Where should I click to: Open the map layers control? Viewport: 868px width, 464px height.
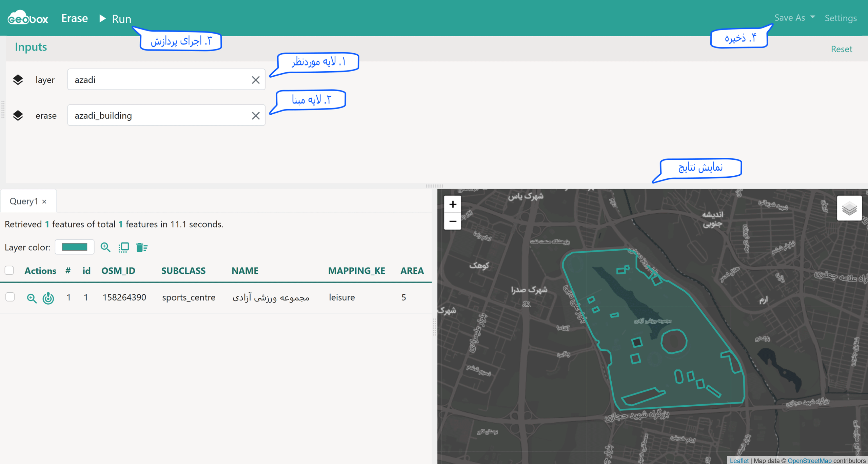pyautogui.click(x=849, y=208)
